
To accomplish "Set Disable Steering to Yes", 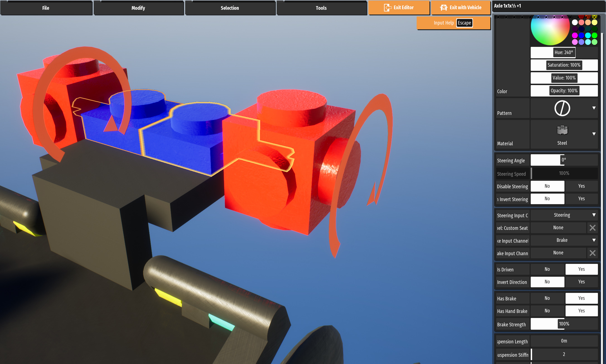I will (581, 186).
